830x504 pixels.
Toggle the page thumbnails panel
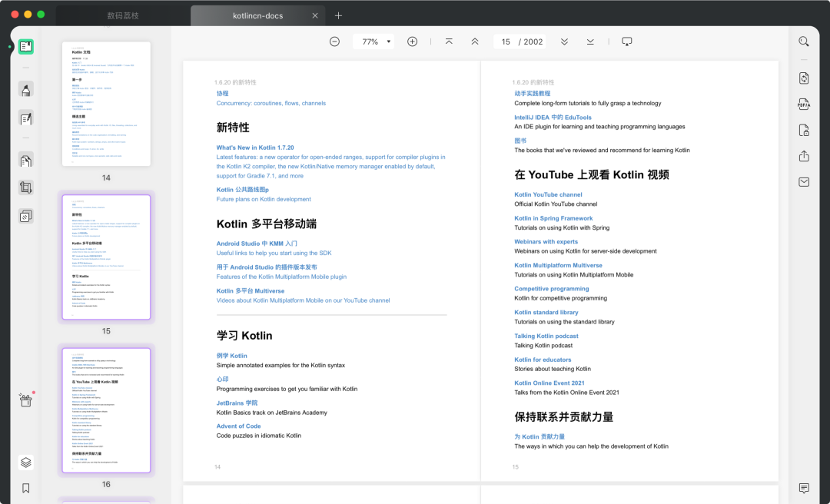25,46
